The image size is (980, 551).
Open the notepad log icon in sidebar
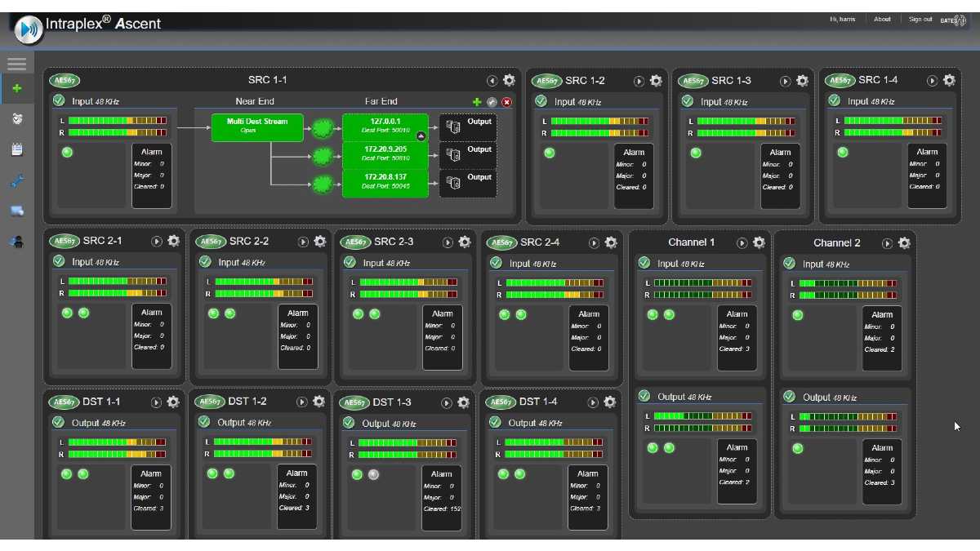[16, 149]
